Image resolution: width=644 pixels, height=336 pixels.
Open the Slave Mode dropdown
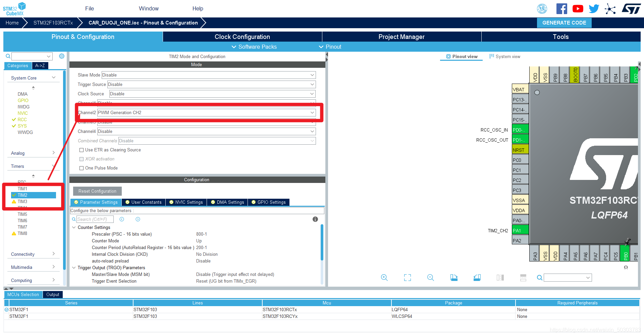(x=209, y=75)
